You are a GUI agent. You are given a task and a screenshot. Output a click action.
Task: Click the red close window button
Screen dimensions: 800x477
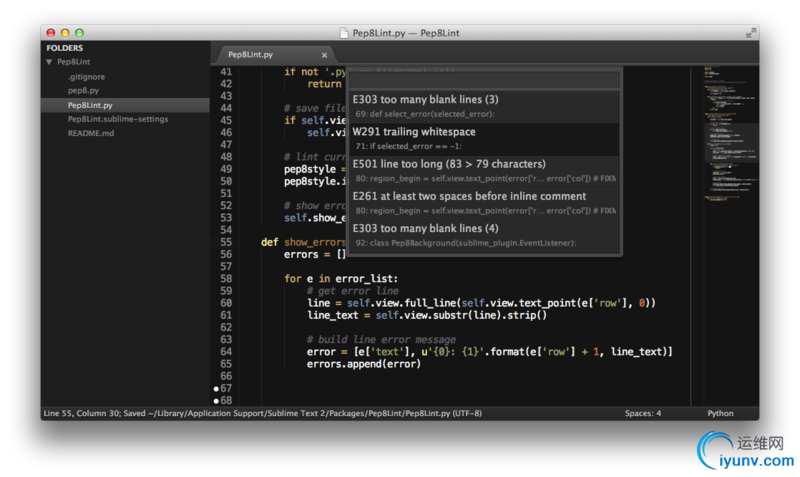[51, 33]
